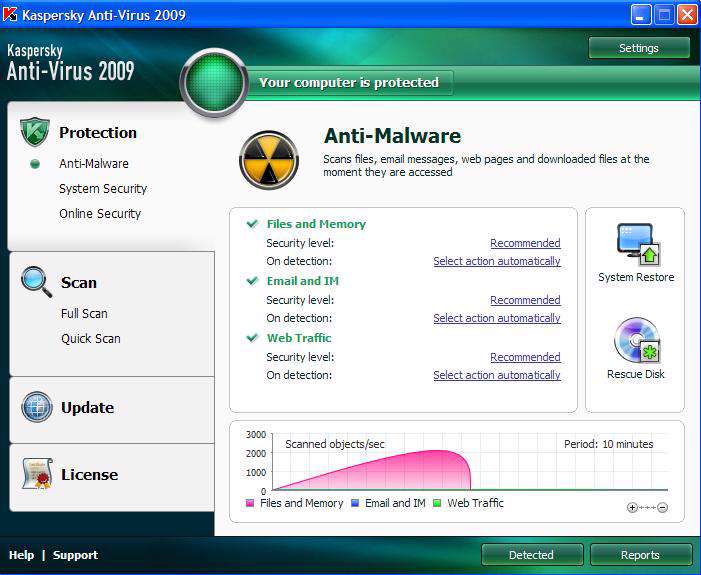This screenshot has height=575, width=701.
Task: Click pink Files and Memory legend swatch
Action: point(250,503)
